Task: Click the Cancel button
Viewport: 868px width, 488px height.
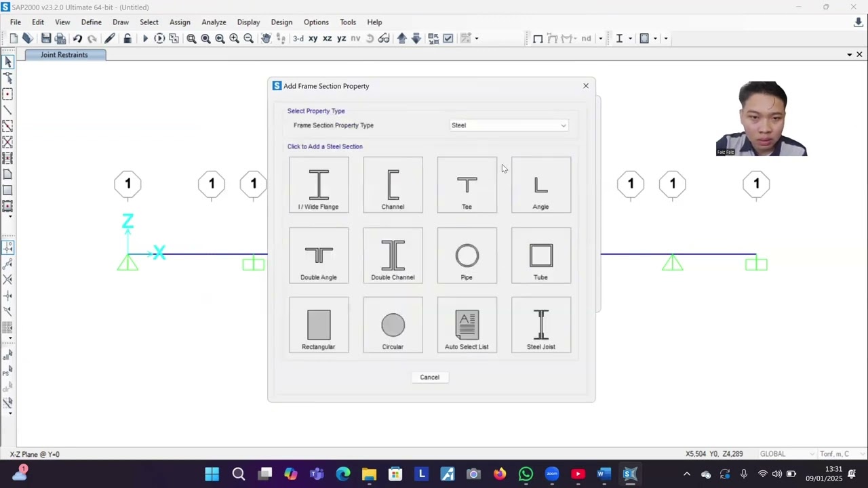Action: pos(429,378)
